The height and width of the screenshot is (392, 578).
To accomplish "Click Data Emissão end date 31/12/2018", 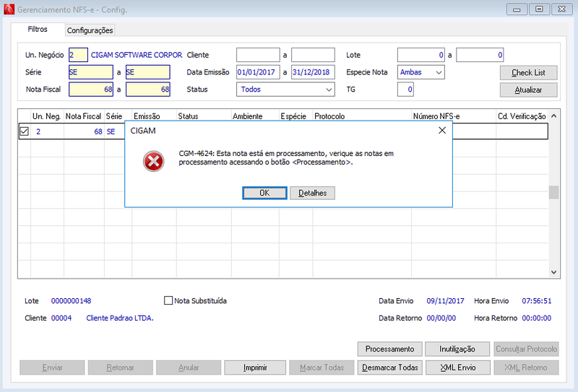I will tap(313, 72).
